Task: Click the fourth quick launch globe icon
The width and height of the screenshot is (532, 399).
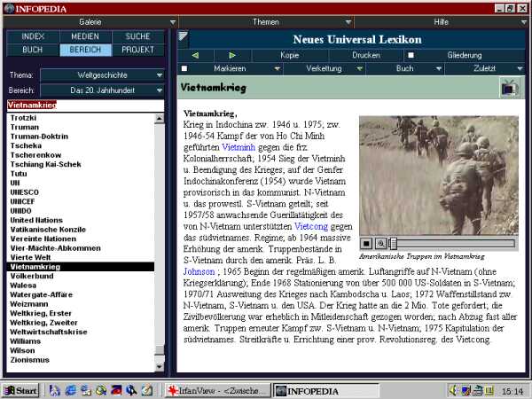Action: tap(101, 390)
